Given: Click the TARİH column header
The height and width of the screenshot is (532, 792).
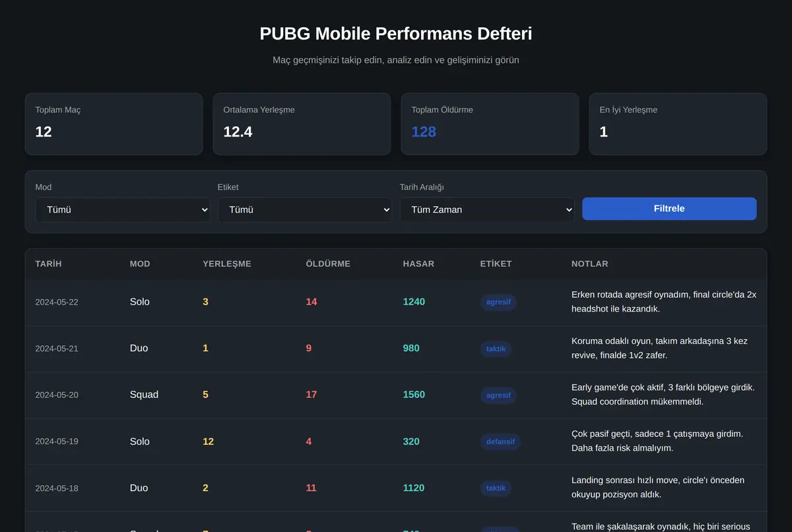Looking at the screenshot, I should [48, 263].
